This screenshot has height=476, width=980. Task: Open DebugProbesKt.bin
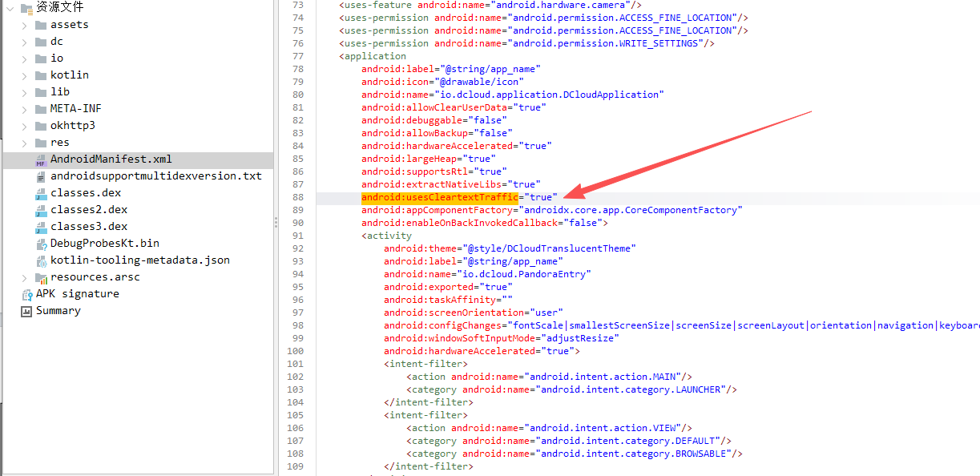[x=105, y=244]
